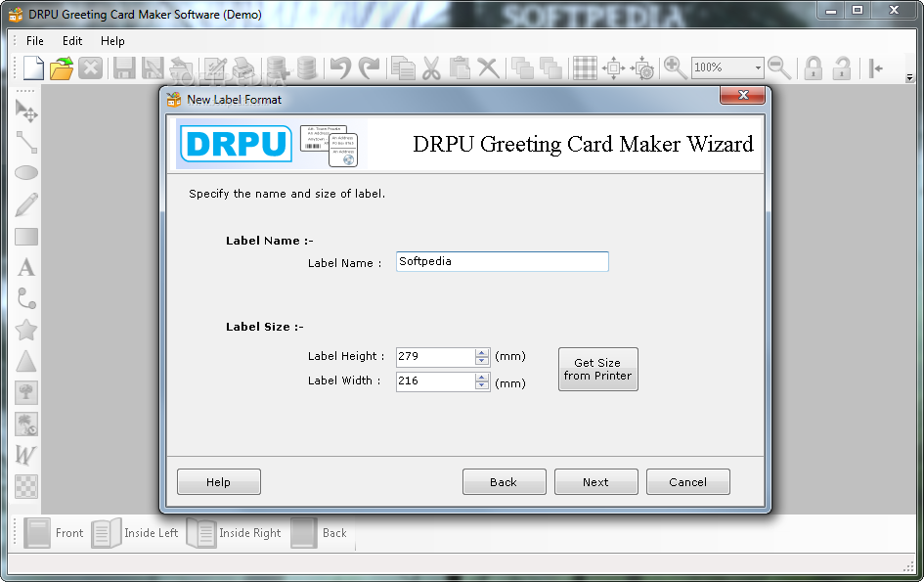Viewport: 924px width, 582px height.
Task: Decrease Label Width with down arrow
Action: pos(482,385)
